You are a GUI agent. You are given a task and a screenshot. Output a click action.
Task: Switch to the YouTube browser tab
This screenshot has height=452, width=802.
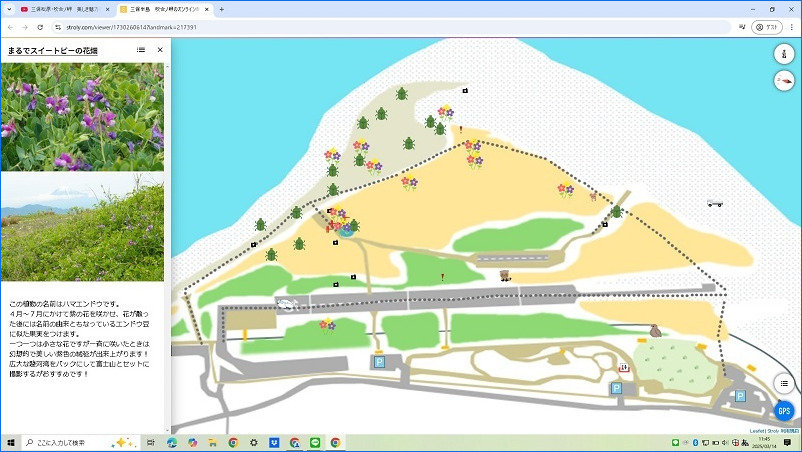60,9
